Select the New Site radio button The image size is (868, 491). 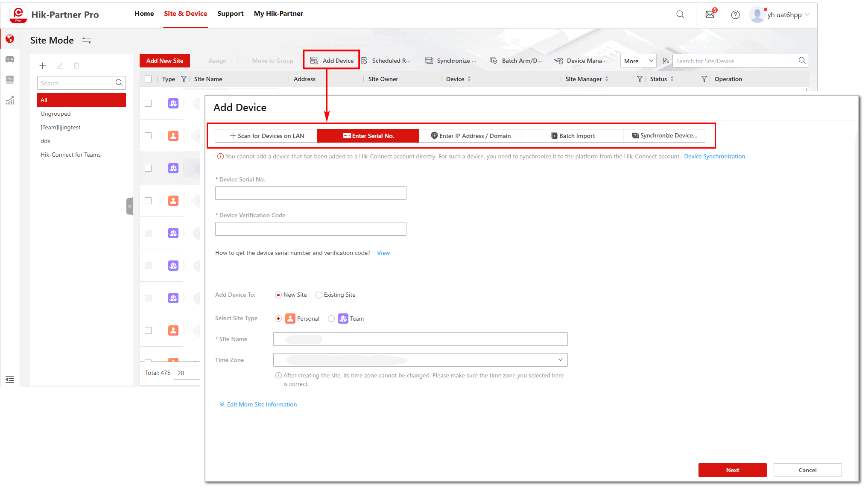pos(278,295)
